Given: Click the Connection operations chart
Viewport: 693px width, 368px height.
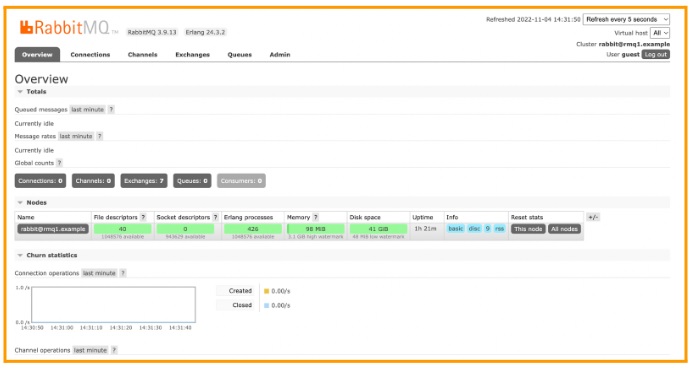Looking at the screenshot, I should tap(113, 304).
